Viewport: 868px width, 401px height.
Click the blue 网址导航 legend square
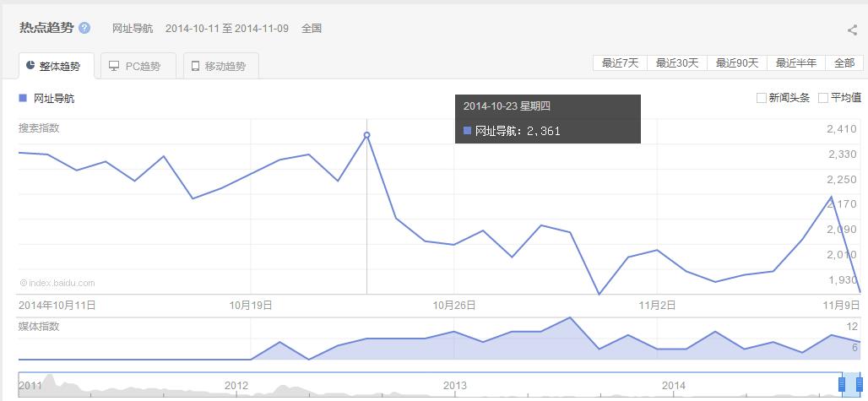[x=23, y=98]
